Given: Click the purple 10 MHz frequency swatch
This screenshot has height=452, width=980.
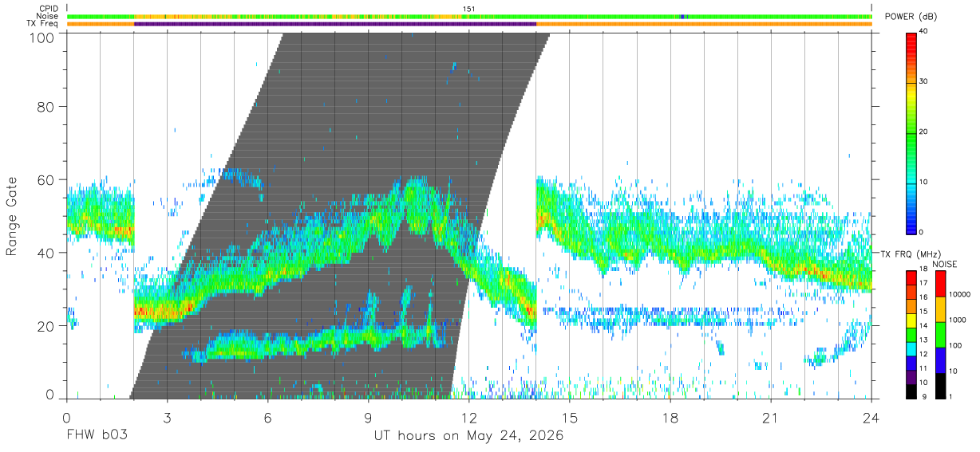Looking at the screenshot, I should coord(911,377).
